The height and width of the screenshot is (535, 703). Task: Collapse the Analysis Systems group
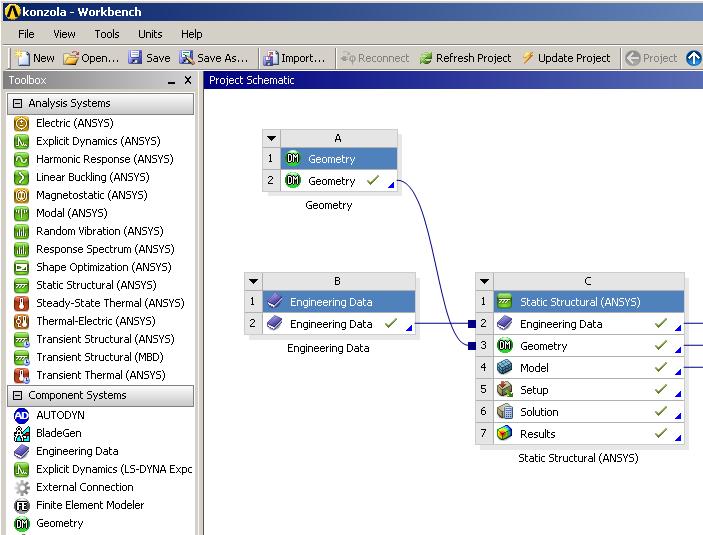tap(17, 104)
